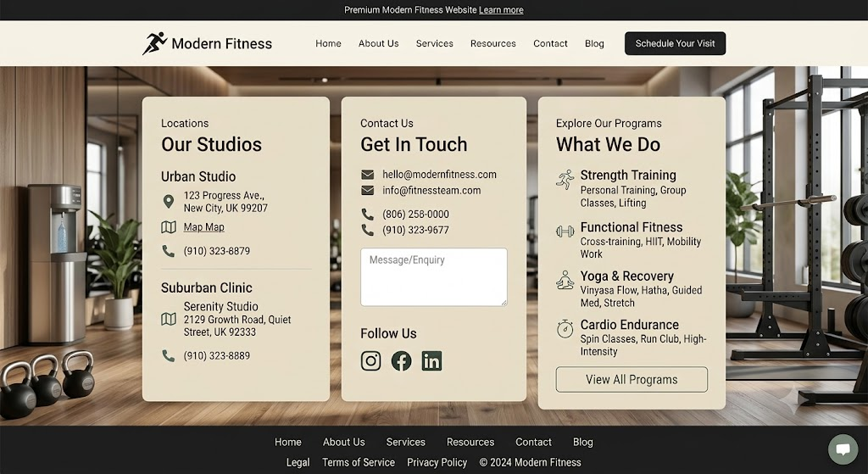Click the Modern Fitness runner logo
Image resolution: width=868 pixels, height=474 pixels.
click(154, 43)
